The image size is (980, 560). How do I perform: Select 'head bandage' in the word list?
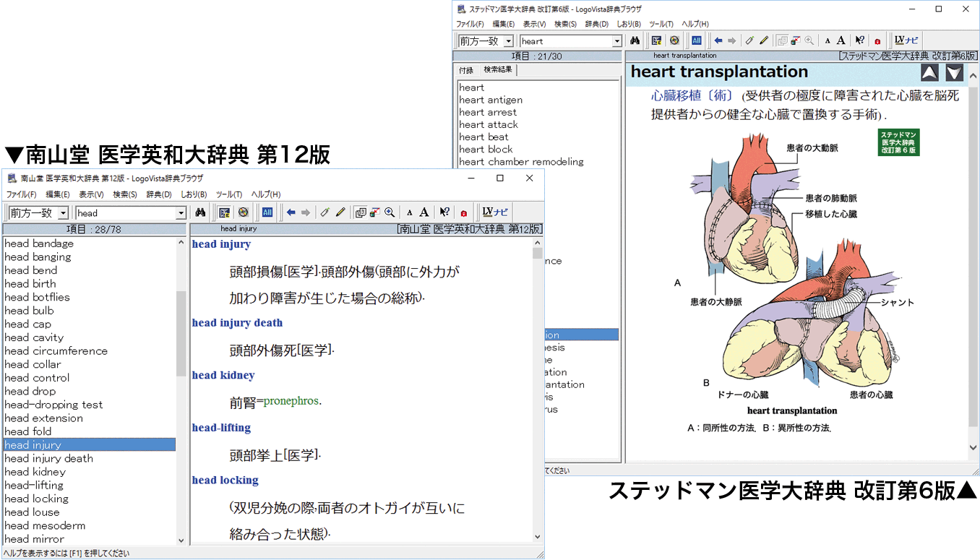click(39, 244)
